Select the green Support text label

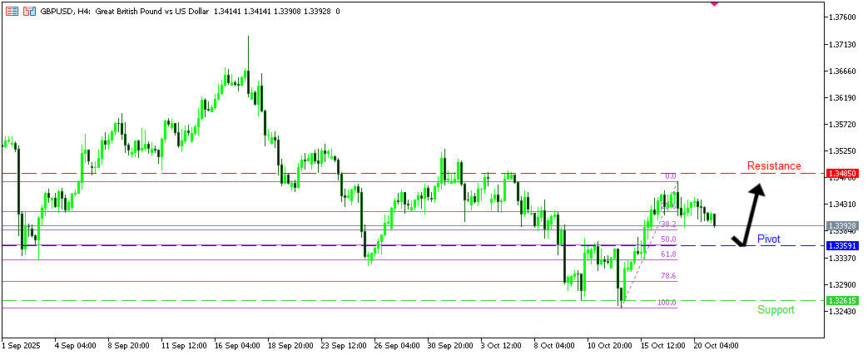tap(776, 310)
